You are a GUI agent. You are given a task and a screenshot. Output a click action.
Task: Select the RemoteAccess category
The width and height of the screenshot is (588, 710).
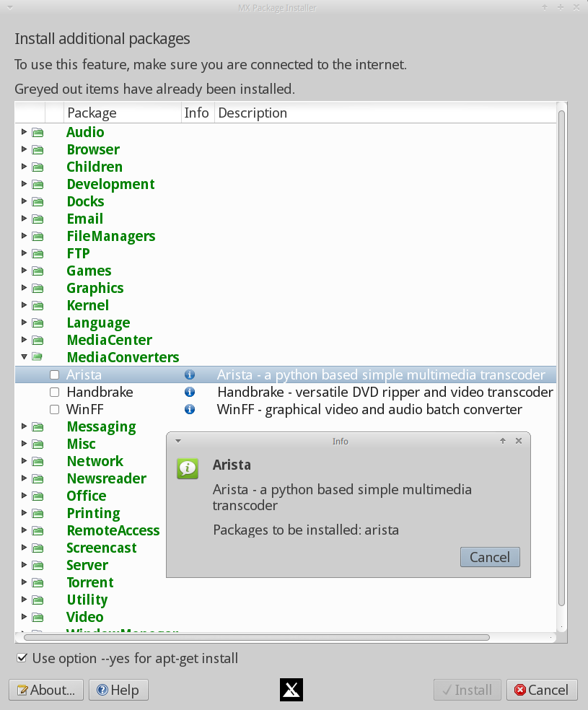click(113, 530)
